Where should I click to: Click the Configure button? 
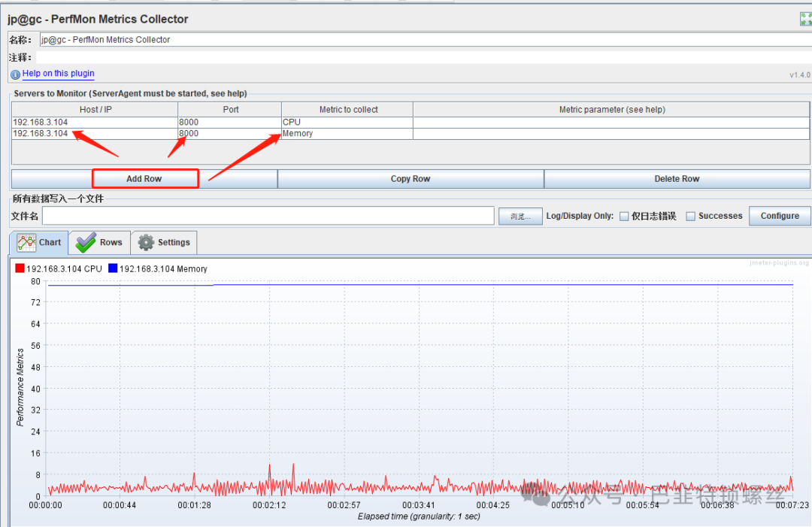point(780,216)
